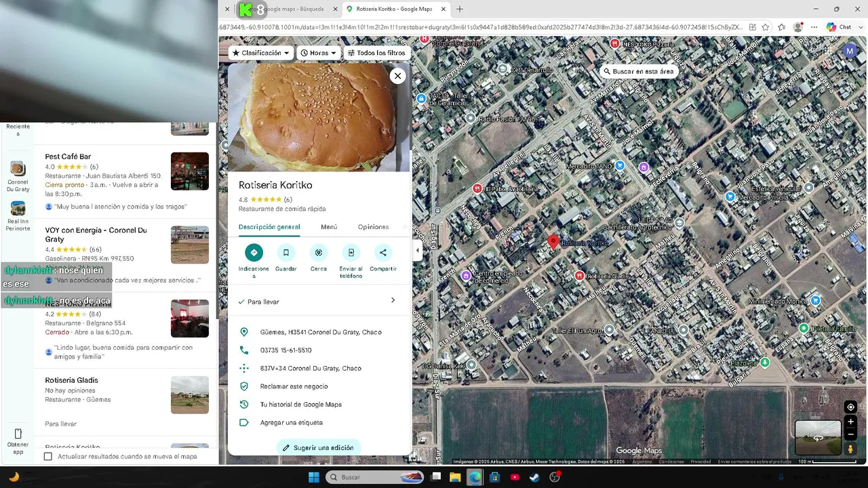Switch to the Opiniones tab
The height and width of the screenshot is (488, 868).
pyautogui.click(x=373, y=227)
